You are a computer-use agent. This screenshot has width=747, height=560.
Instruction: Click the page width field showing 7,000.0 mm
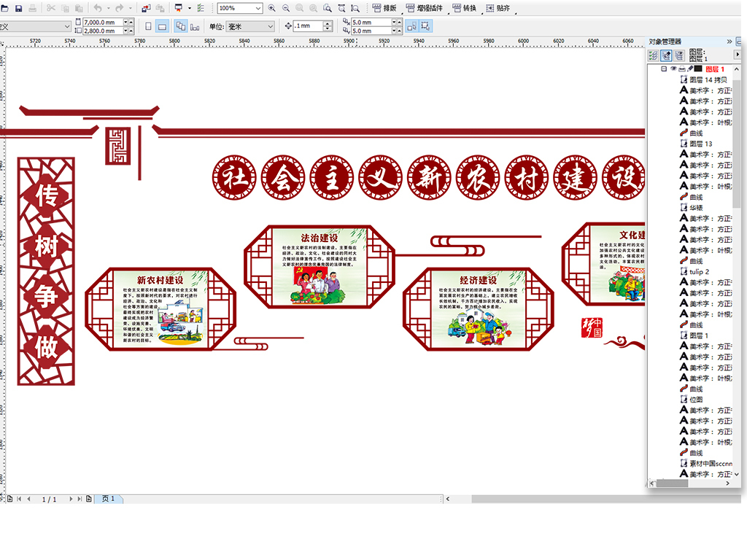pos(102,23)
